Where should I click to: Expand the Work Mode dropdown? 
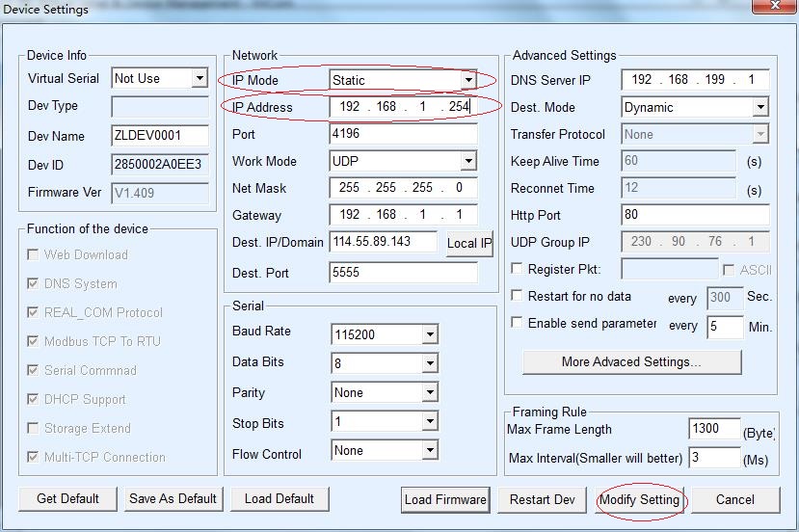pos(468,161)
